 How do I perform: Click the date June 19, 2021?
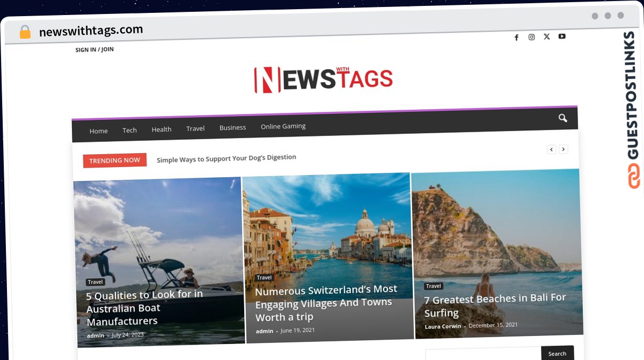pos(297,330)
